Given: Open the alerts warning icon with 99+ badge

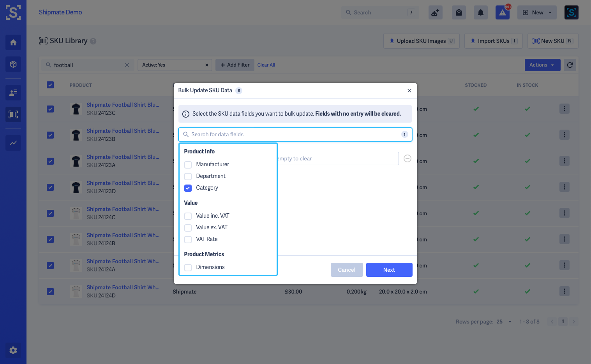Looking at the screenshot, I should [x=503, y=12].
